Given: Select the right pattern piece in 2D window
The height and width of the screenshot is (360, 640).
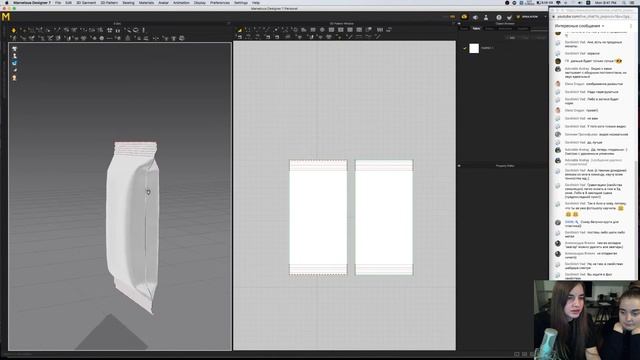Looking at the screenshot, I should tap(384, 218).
